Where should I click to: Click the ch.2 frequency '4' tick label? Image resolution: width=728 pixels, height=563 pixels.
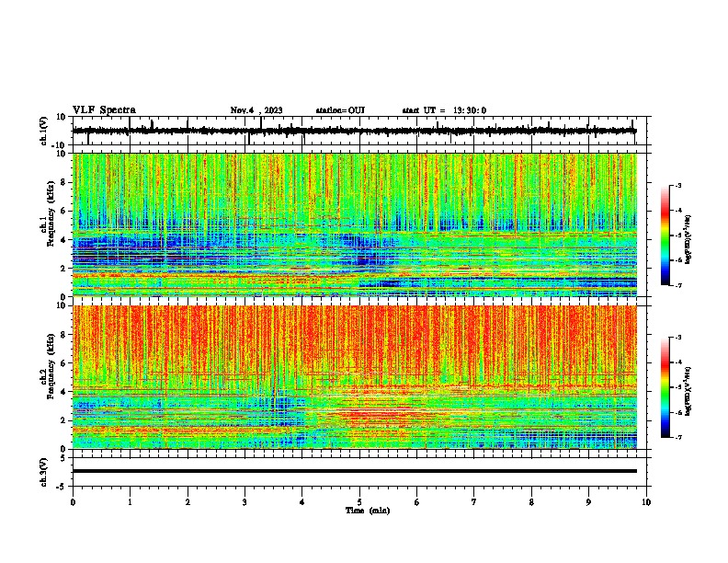pyautogui.click(x=64, y=392)
